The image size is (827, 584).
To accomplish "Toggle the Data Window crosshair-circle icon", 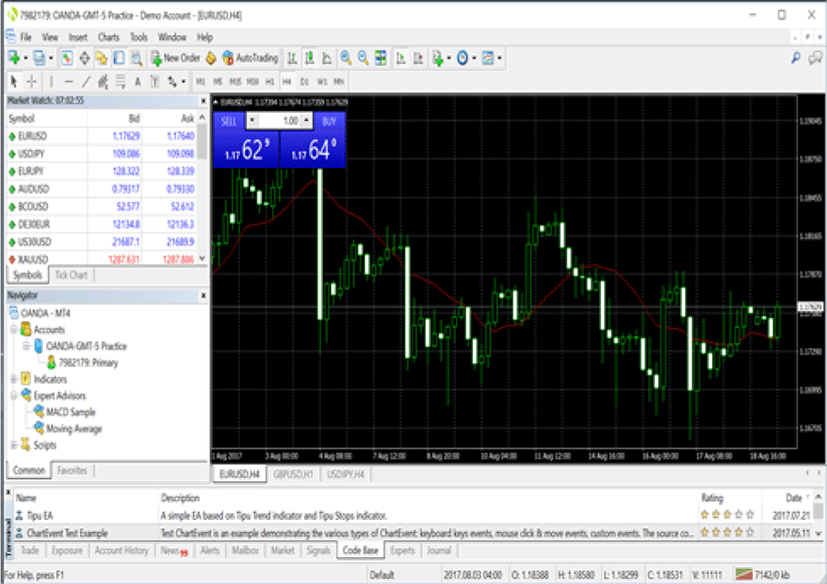I will click(84, 58).
